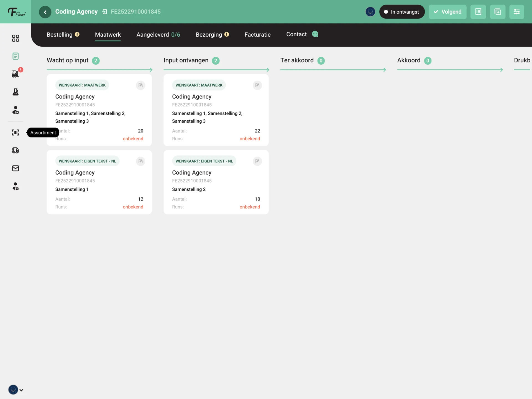The image size is (532, 399).
Task: Edit the first Wenskaart: Maatwerk card
Action: pyautogui.click(x=140, y=85)
